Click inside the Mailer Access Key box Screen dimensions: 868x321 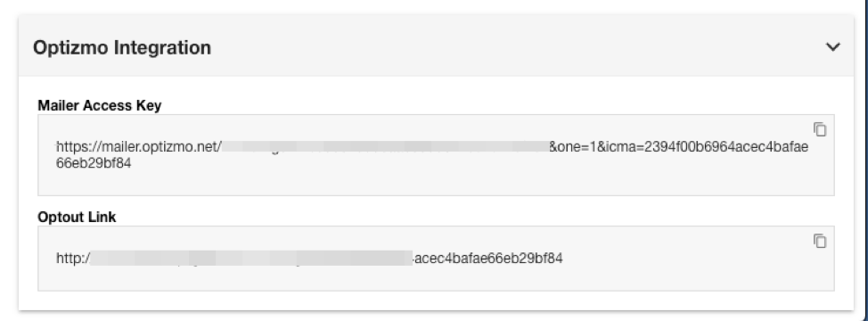point(436,155)
